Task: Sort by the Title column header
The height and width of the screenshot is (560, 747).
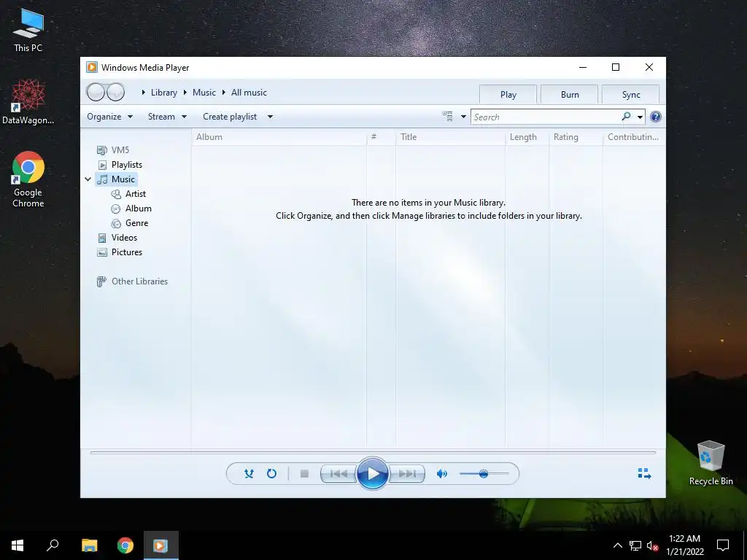Action: click(x=450, y=137)
